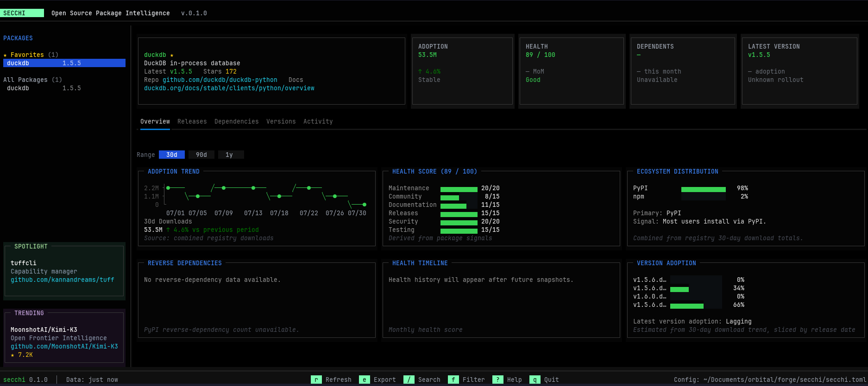The image size is (868, 386).
Task: Click the 66% version adoption bar
Action: pos(696,305)
